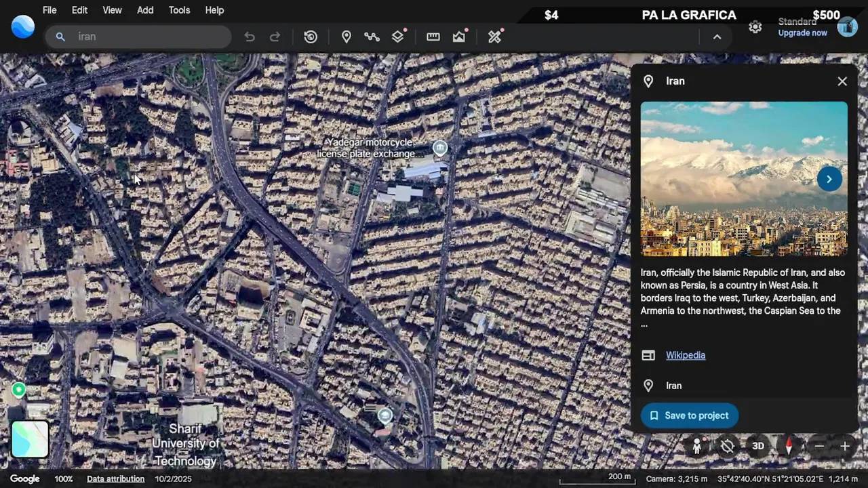Click Yadegar motorcycle exchange place marker
The width and height of the screenshot is (868, 488).
(x=440, y=148)
